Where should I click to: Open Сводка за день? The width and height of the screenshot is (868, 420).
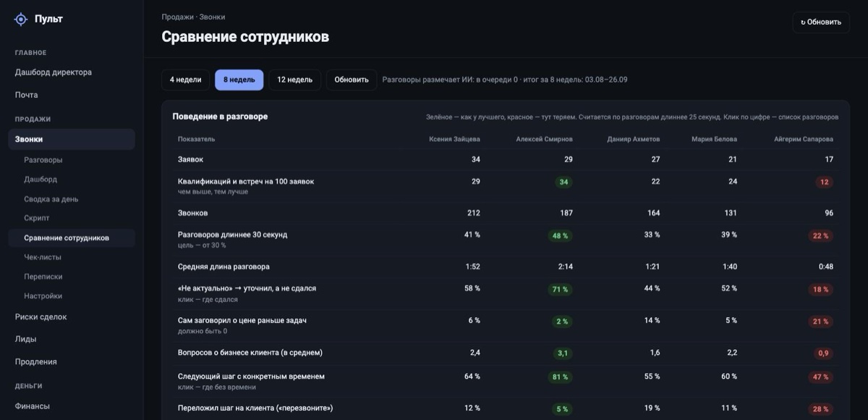click(51, 199)
